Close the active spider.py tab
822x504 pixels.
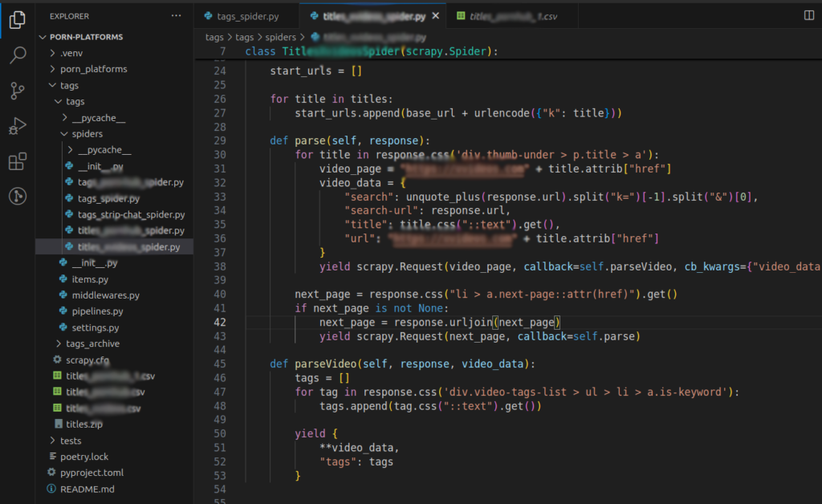click(436, 16)
